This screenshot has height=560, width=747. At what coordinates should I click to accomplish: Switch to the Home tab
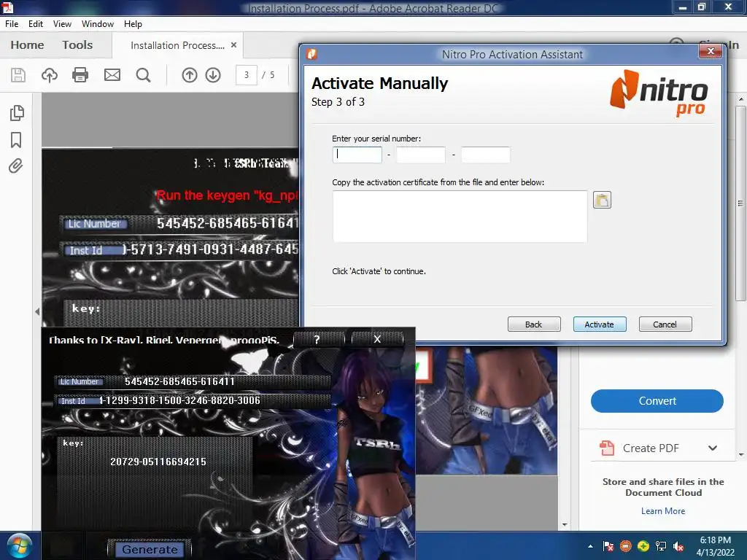click(27, 44)
